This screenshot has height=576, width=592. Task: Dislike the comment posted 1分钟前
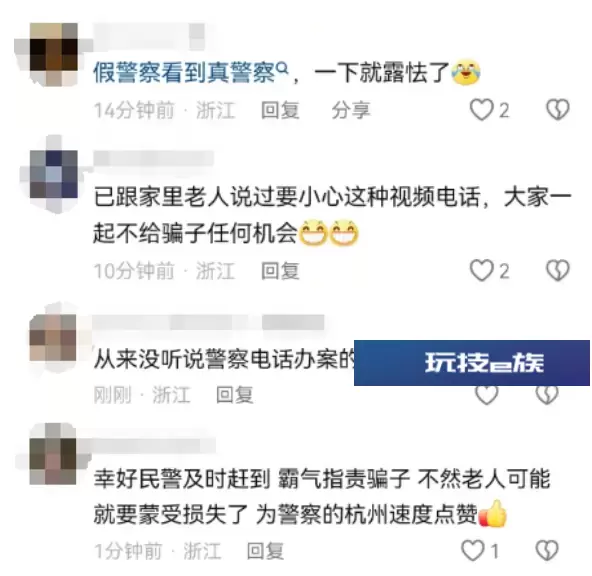547,550
